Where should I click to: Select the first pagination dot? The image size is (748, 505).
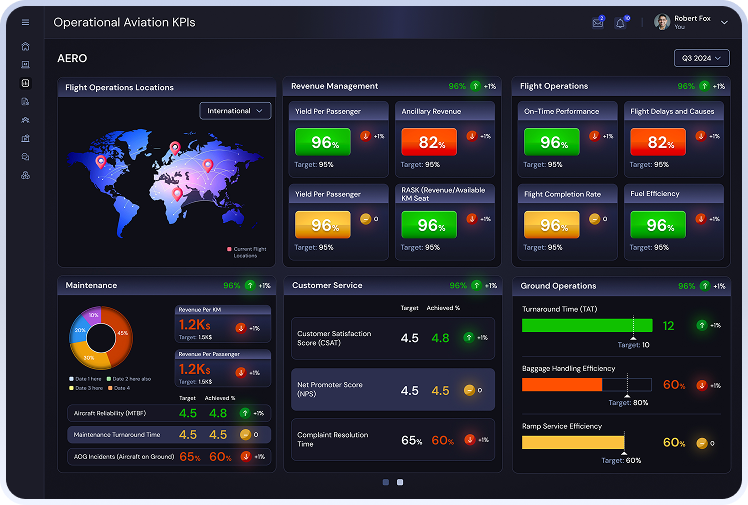coord(384,482)
